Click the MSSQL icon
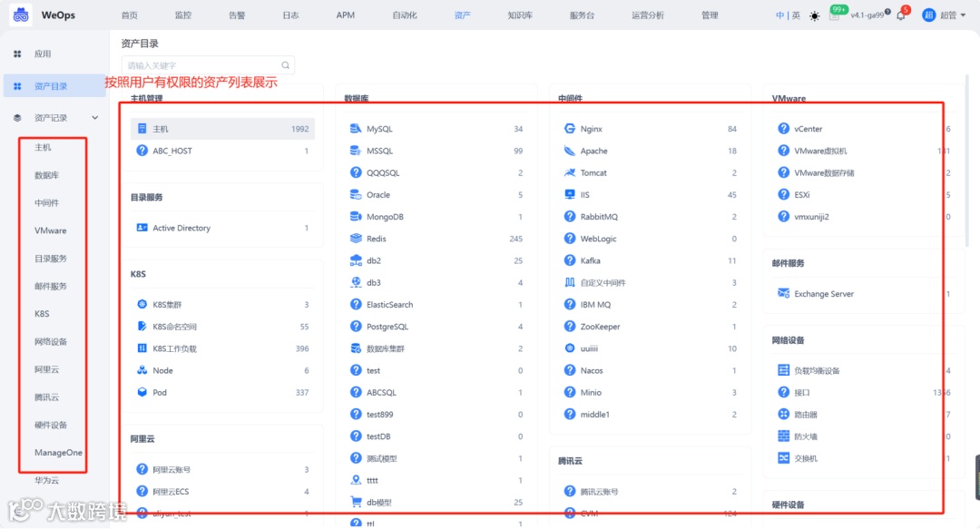 tap(356, 151)
